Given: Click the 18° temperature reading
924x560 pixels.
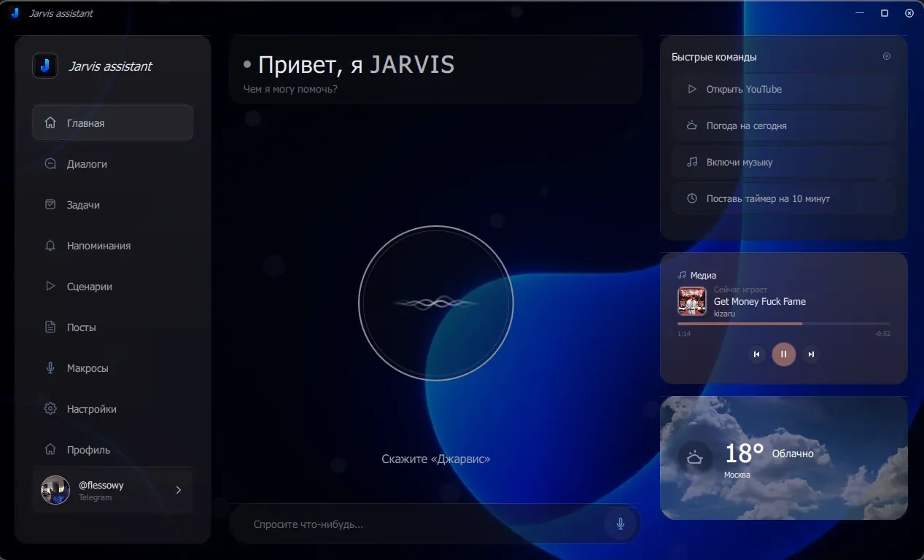Looking at the screenshot, I should click(x=744, y=454).
